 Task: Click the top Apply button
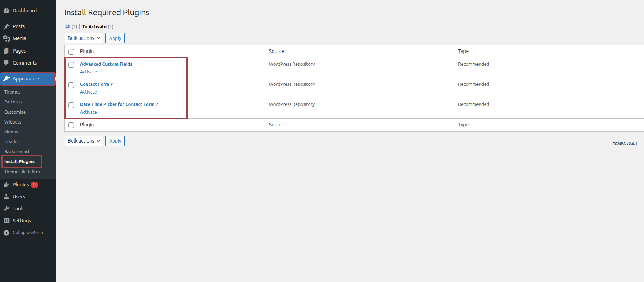coord(115,38)
